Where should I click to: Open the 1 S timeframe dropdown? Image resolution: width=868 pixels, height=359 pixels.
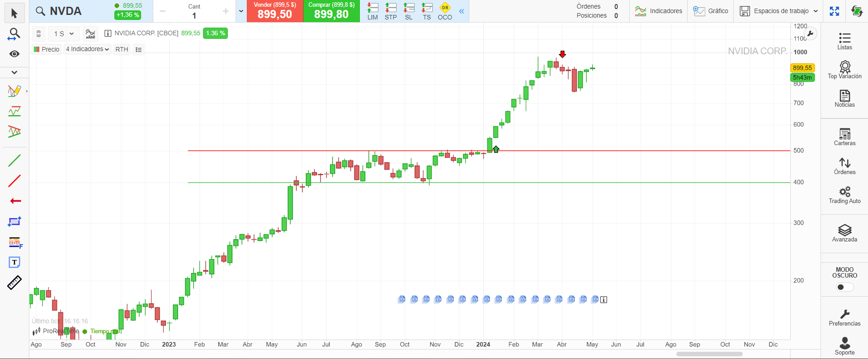pos(64,33)
